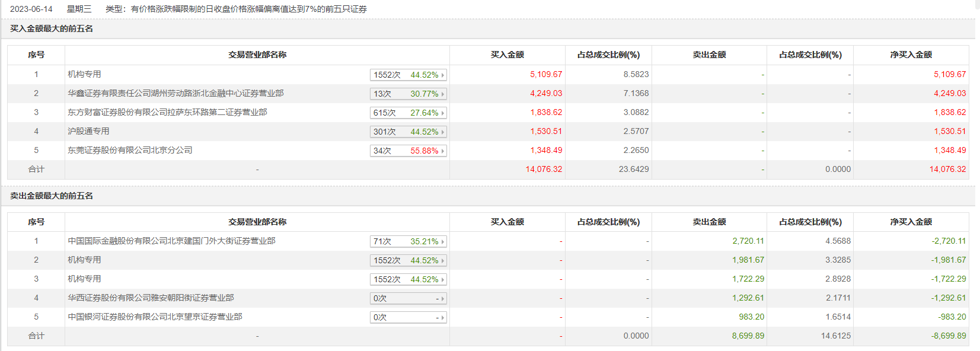Open the 沪股通专用 seat link
980x351 pixels.
(88, 131)
